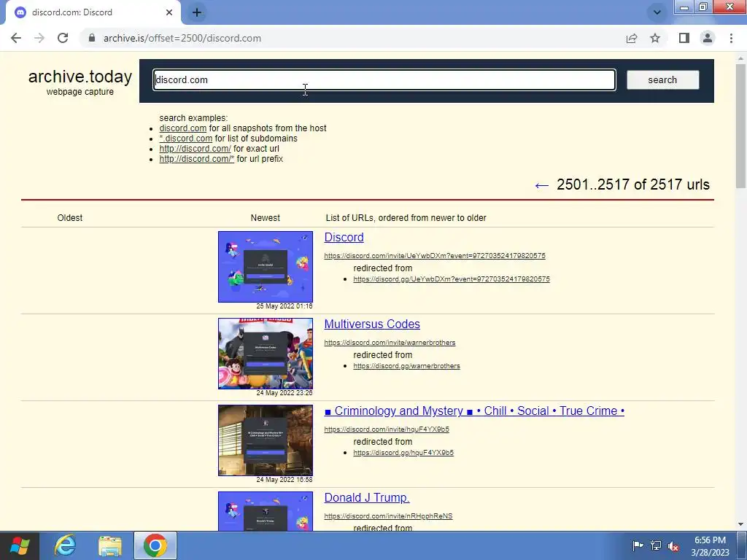Click the Oldest column header
747x560 pixels.
(69, 217)
